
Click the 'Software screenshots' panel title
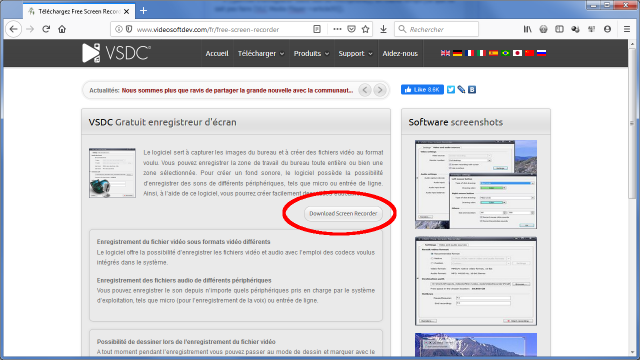click(456, 122)
